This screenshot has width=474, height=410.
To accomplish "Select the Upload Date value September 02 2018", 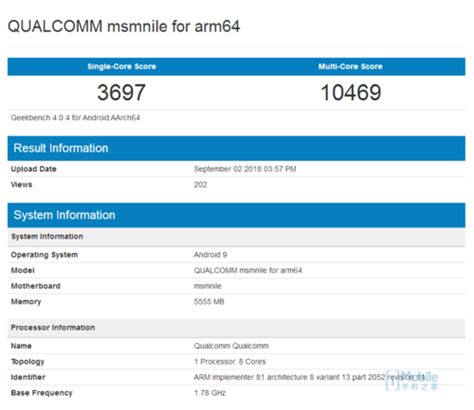I will click(x=245, y=169).
